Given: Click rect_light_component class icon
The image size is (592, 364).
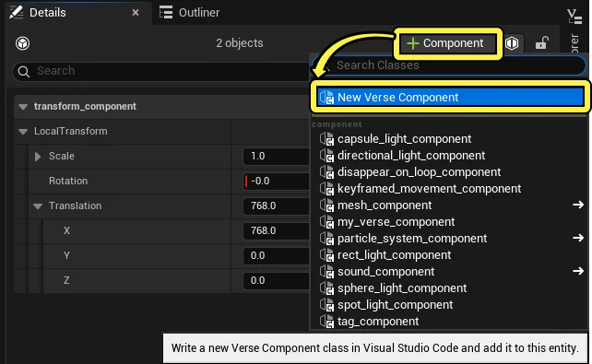Looking at the screenshot, I should (327, 255).
